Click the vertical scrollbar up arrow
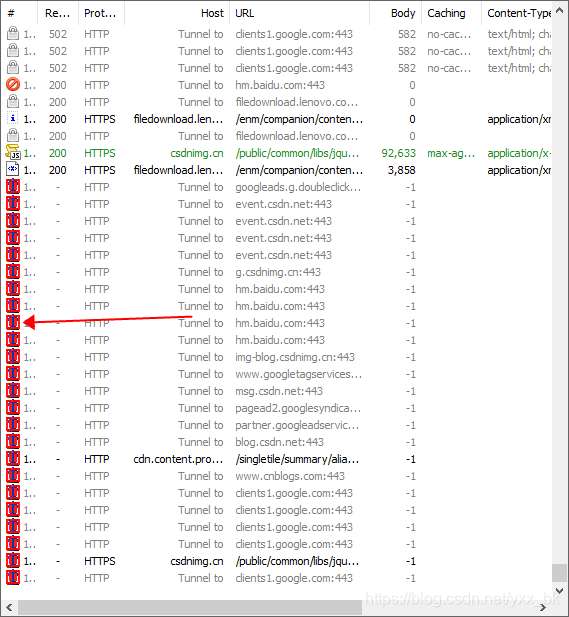569x617 pixels. coord(559,11)
